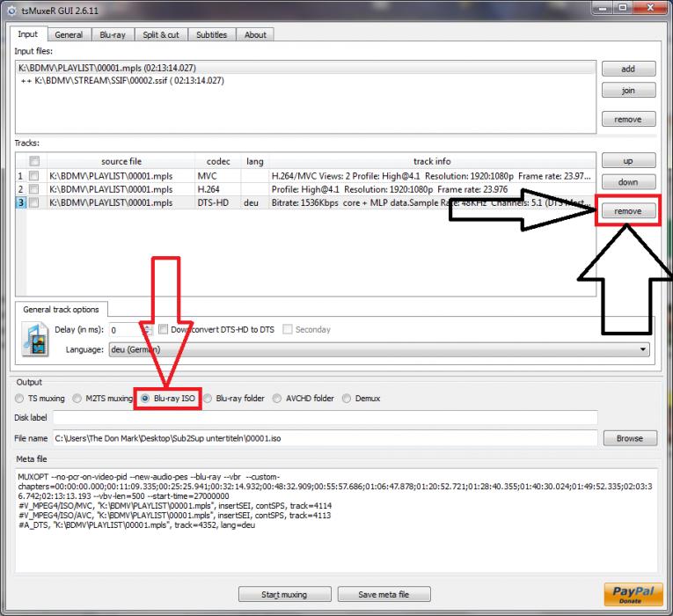Viewport: 673px width, 616px height.
Task: Switch to the Subtitles tab
Action: pyautogui.click(x=212, y=35)
